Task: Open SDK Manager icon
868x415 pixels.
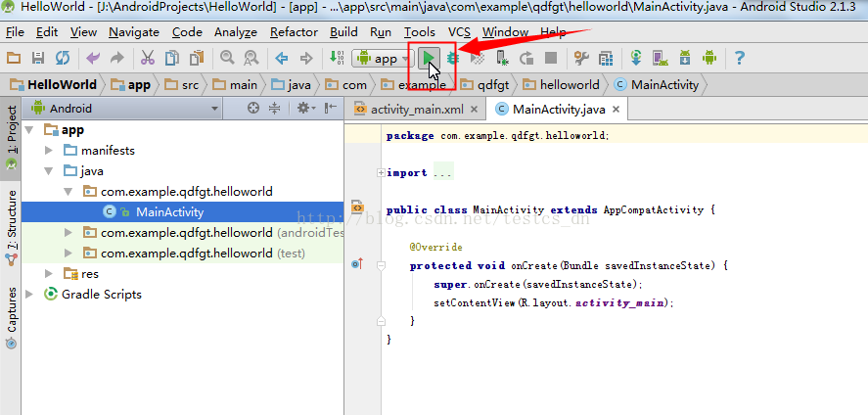Action: [x=685, y=58]
